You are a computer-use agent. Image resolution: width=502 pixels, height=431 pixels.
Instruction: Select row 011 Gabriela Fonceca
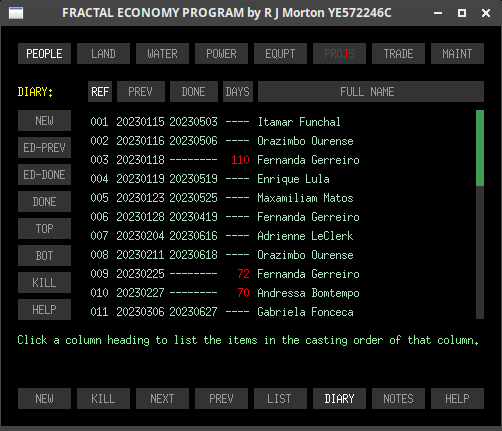222,312
